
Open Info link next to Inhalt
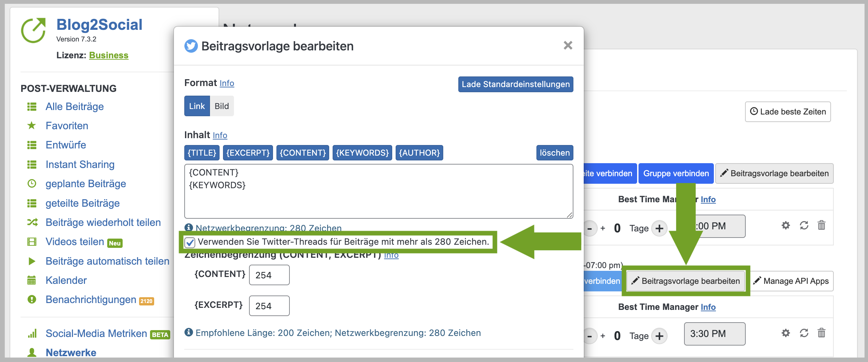pyautogui.click(x=220, y=135)
